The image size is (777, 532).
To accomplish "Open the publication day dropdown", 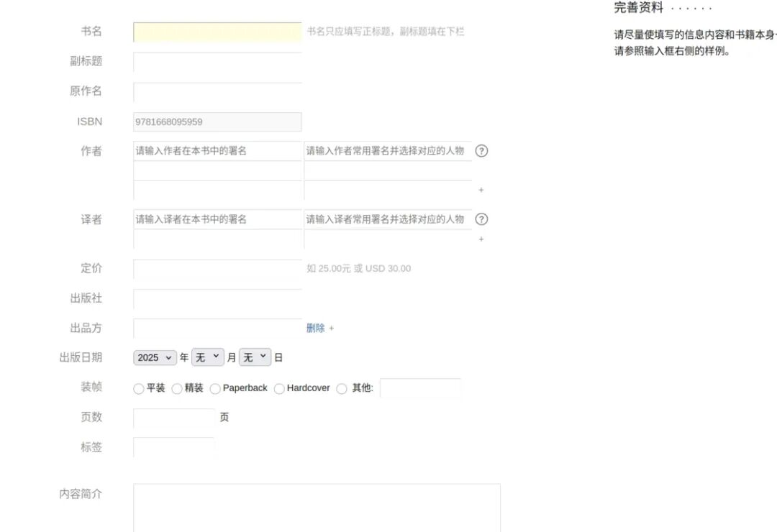I will pos(255,357).
